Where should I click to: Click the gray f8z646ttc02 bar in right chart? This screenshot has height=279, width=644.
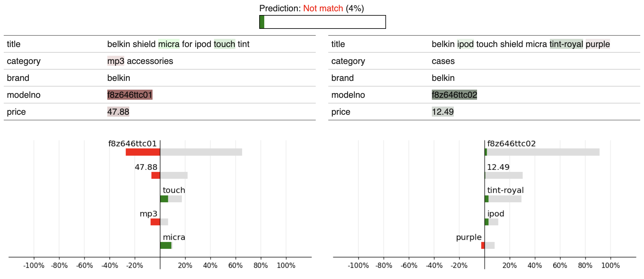(x=543, y=152)
